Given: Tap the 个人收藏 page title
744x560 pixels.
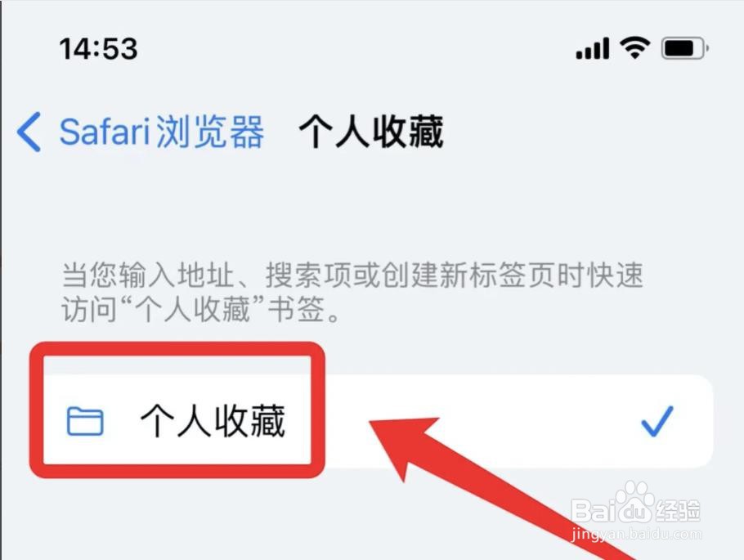Looking at the screenshot, I should [371, 132].
